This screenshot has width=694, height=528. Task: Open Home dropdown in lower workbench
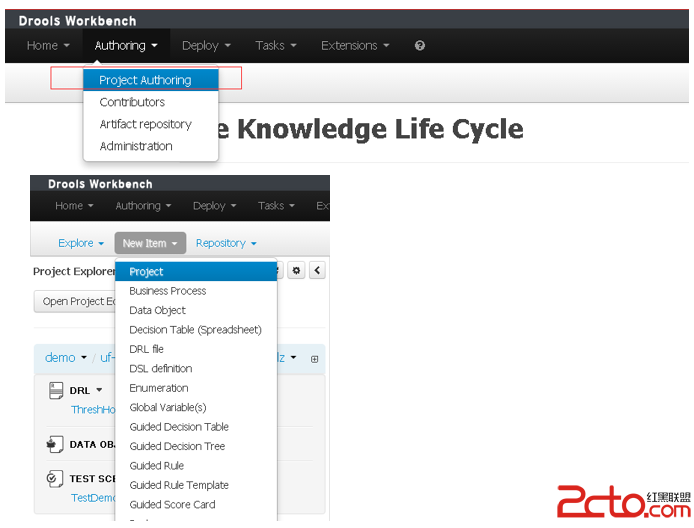click(74, 206)
